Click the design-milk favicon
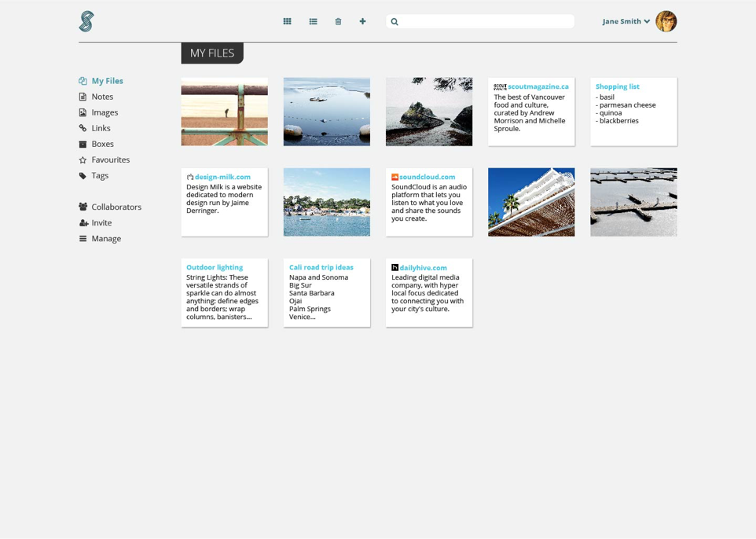The width and height of the screenshot is (756, 539). coord(190,177)
